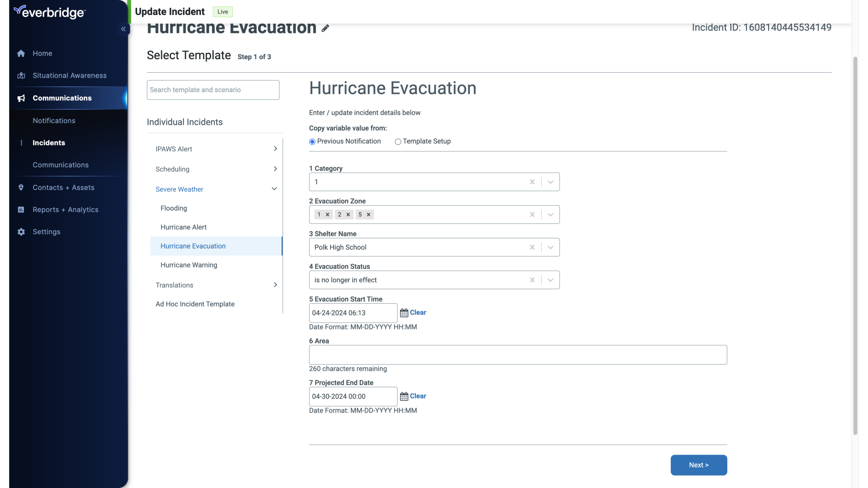Clear the Projected End Date value
The height and width of the screenshot is (488, 868).
click(418, 396)
